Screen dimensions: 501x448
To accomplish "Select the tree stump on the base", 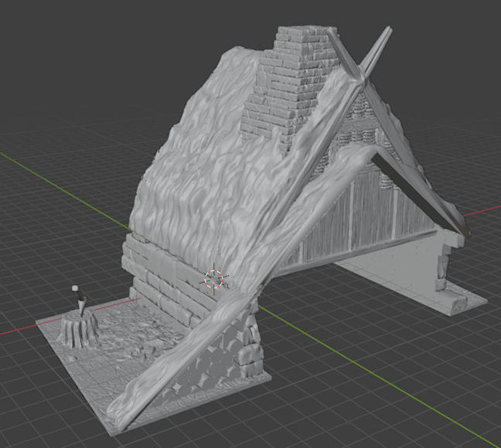I will click(x=78, y=328).
